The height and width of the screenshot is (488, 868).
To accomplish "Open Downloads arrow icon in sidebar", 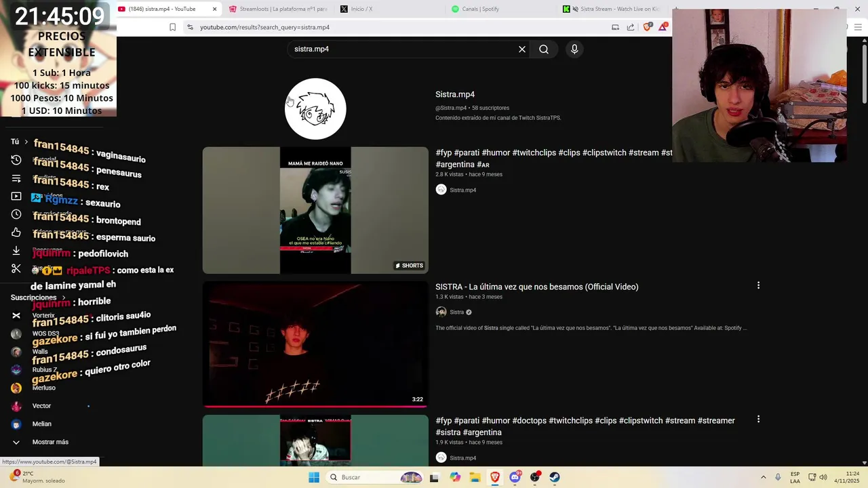I will 16,251.
